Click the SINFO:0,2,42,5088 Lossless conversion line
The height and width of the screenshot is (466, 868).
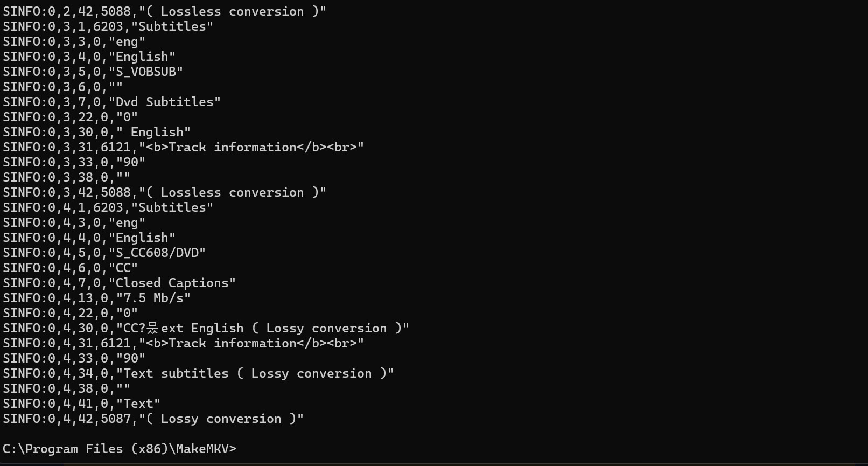pyautogui.click(x=165, y=11)
